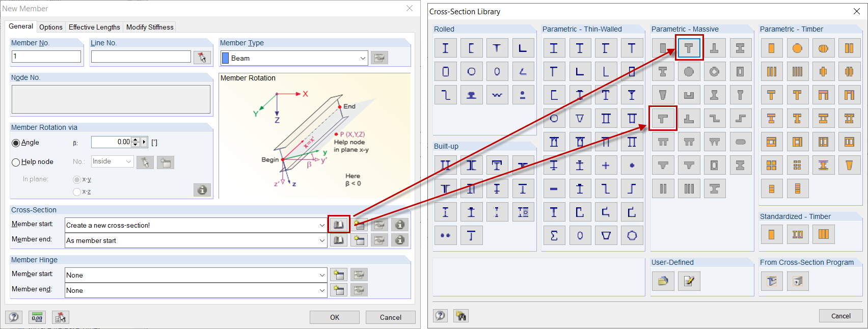Select Rolled I-section icon
Screen dimensions: 868x329
tap(446, 48)
